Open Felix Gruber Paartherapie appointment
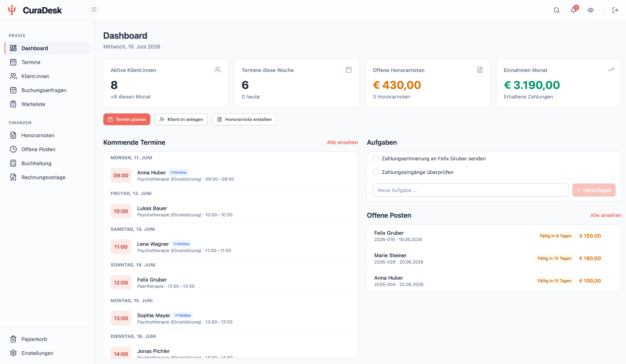626x364 pixels. pos(231,283)
